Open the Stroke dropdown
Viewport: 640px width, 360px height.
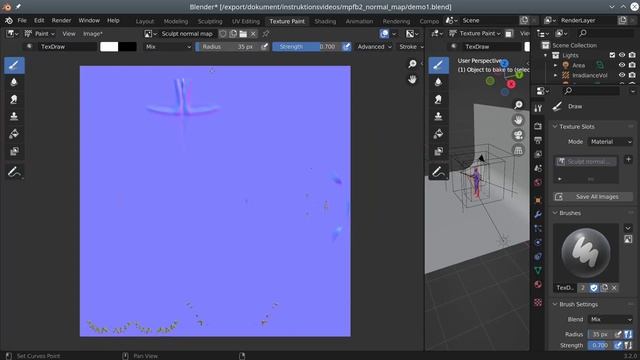coord(411,47)
